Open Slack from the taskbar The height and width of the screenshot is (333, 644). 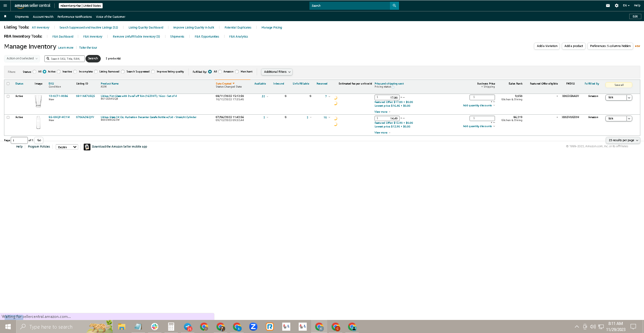pyautogui.click(x=154, y=327)
